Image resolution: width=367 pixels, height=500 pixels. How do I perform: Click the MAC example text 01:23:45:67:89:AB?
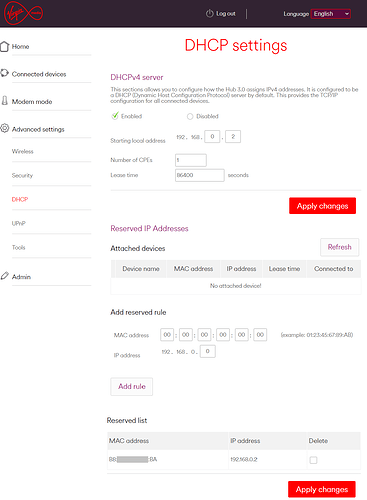click(317, 335)
